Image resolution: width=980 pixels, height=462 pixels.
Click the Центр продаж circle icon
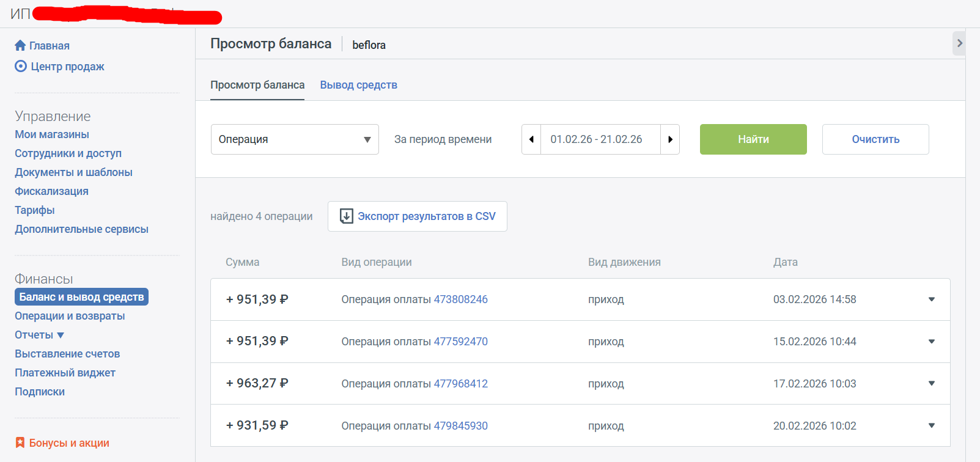point(21,67)
